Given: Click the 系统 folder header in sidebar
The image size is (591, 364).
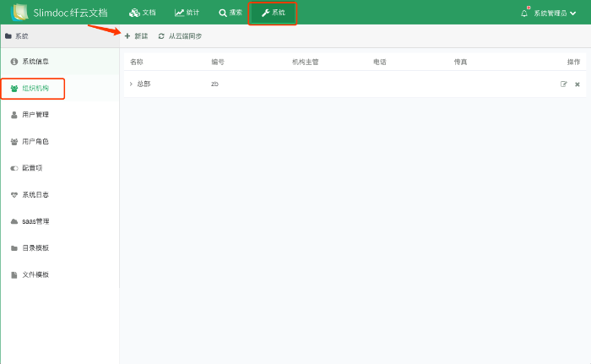Looking at the screenshot, I should pyautogui.click(x=17, y=35).
